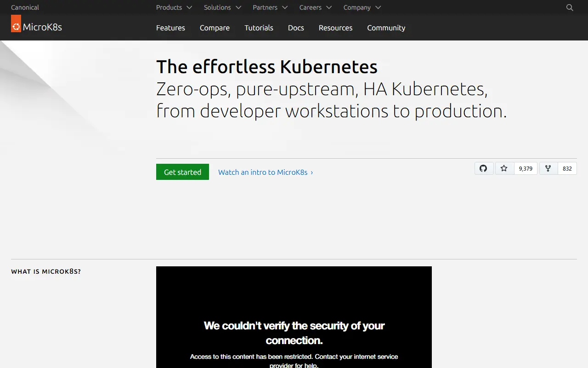Expand the Company dropdown menu
The image size is (588, 368).
362,7
